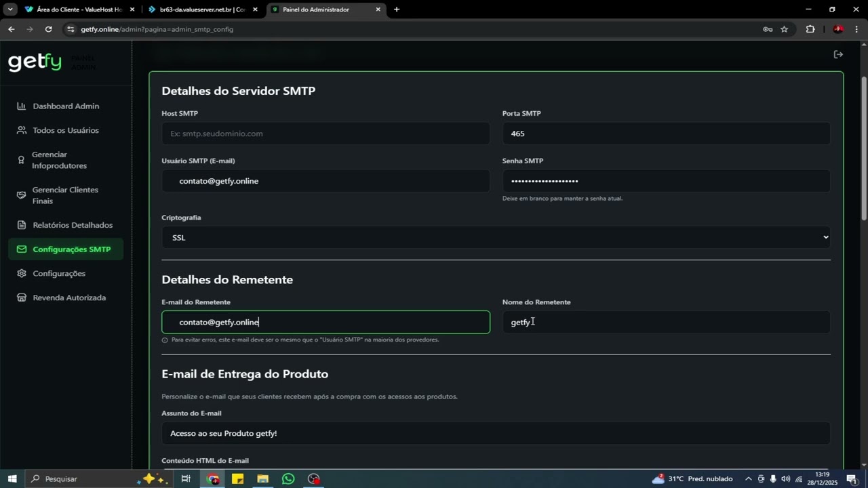Screen dimensions: 868x488
Task: Click the Host SMTP input field
Action: tap(325, 134)
